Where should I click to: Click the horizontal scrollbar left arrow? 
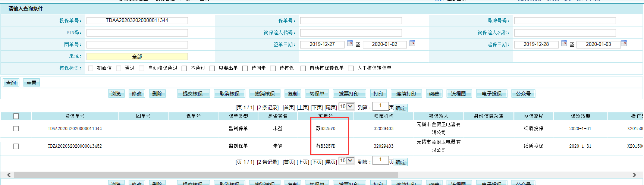(9, 175)
